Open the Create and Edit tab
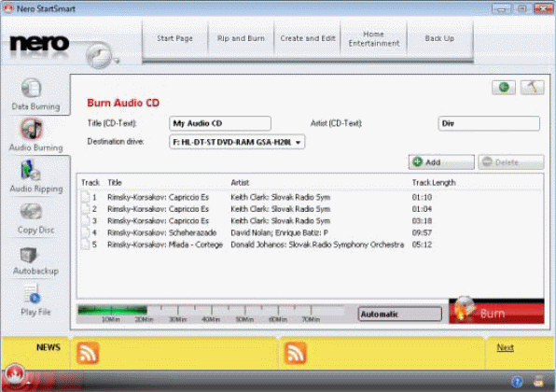The width and height of the screenshot is (556, 392). click(308, 38)
